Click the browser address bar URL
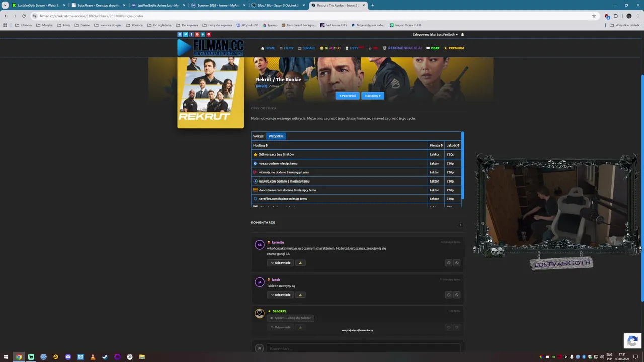The height and width of the screenshot is (362, 644). (x=92, y=16)
